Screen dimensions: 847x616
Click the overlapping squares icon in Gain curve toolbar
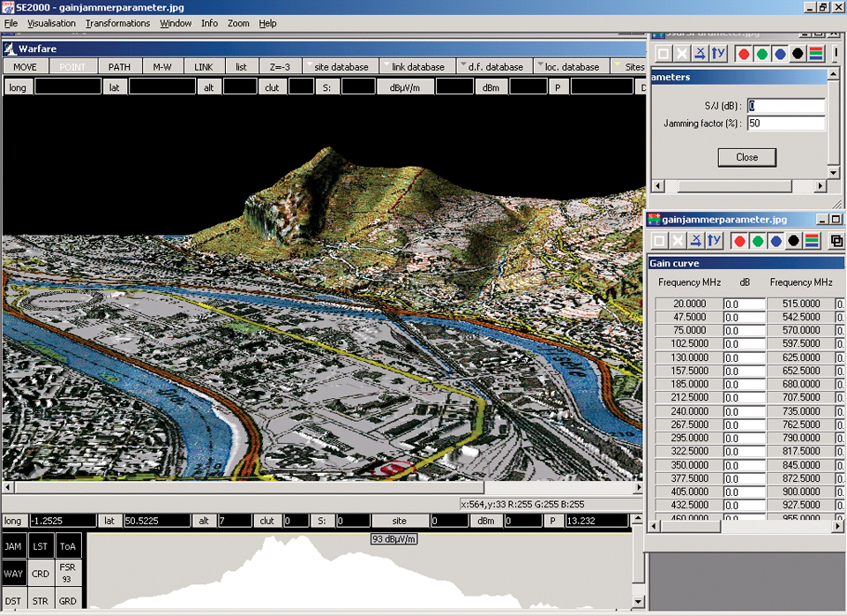pos(837,241)
